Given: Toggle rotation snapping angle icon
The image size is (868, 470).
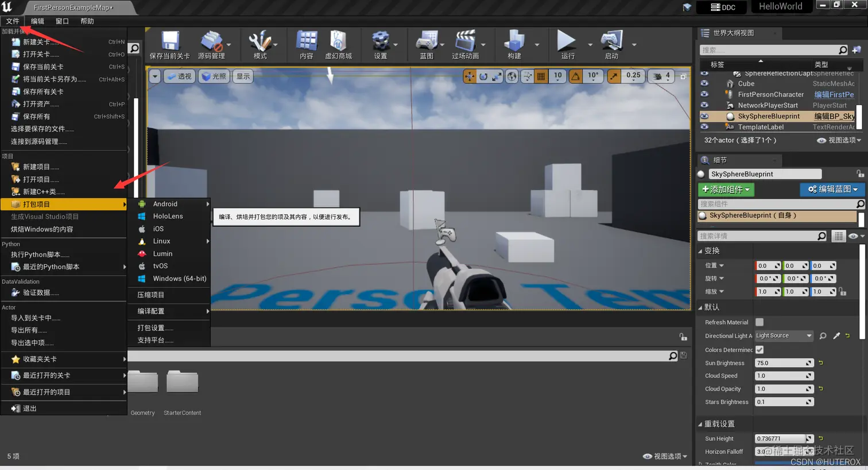Looking at the screenshot, I should [576, 76].
